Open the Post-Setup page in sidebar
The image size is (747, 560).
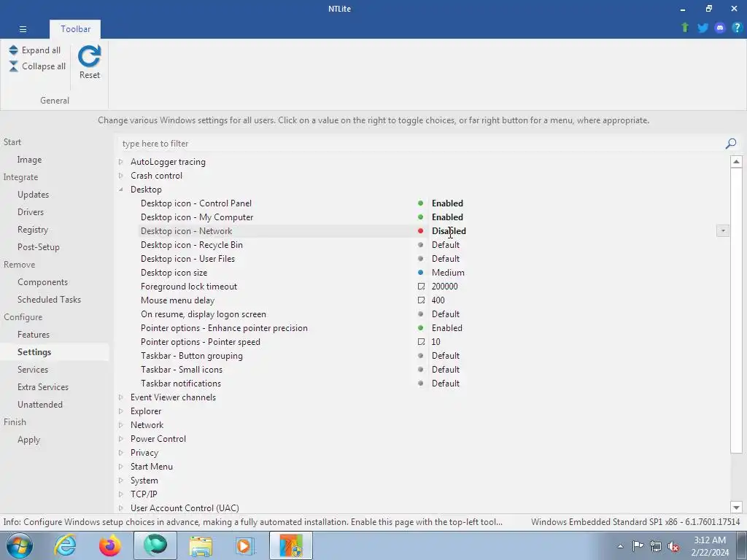click(39, 246)
